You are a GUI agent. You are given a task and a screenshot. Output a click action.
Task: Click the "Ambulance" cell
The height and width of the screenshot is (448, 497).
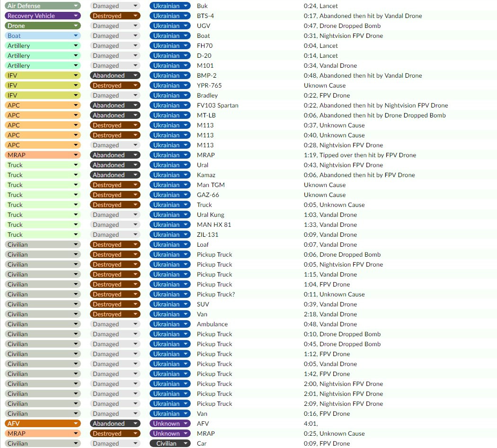click(213, 324)
